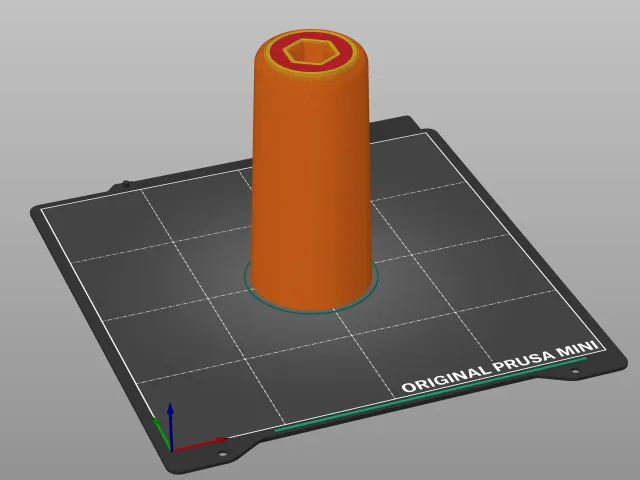Click the green purge line along bed front
This screenshot has height=480, width=640.
pyautogui.click(x=431, y=394)
